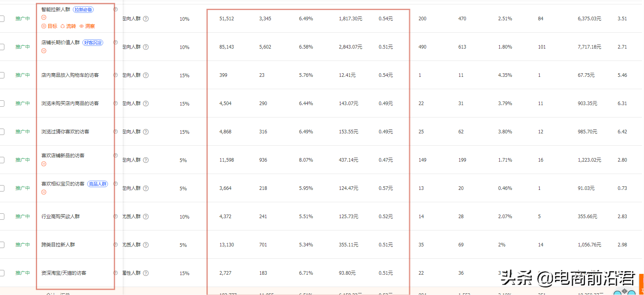Click the help icon beside 属性人群 label
644x295 pixels.
[145, 273]
